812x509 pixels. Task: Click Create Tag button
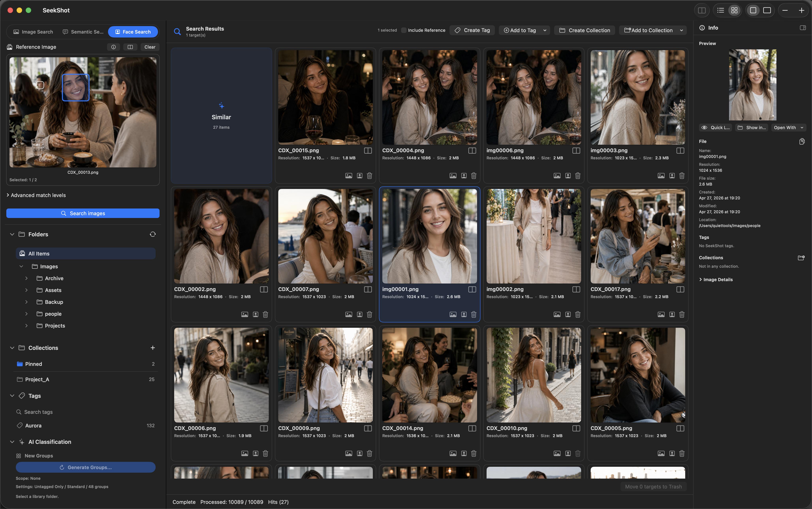click(x=472, y=30)
